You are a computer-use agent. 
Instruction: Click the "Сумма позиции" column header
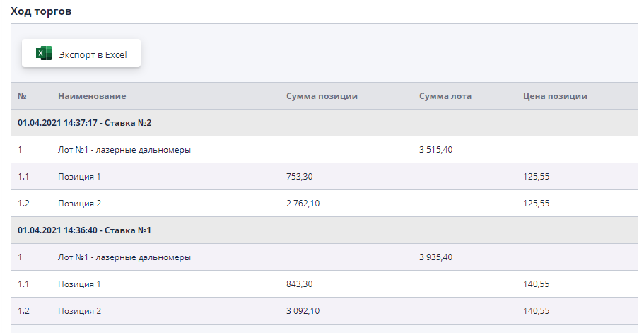(x=322, y=96)
